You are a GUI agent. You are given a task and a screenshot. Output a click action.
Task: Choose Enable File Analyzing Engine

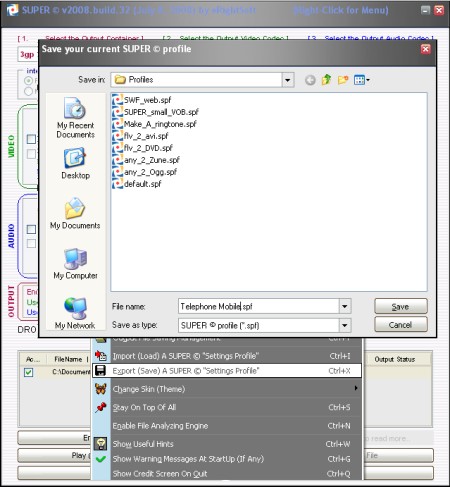(227, 426)
